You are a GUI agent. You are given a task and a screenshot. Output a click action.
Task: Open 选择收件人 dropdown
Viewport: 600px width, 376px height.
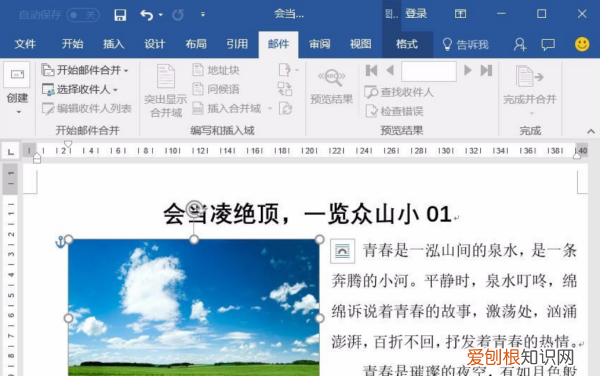[x=80, y=90]
